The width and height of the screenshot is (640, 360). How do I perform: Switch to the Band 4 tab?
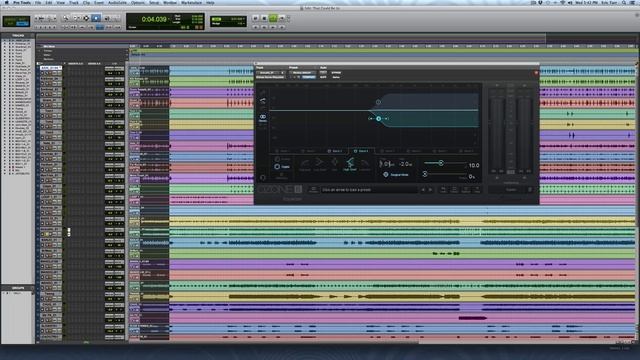point(361,151)
